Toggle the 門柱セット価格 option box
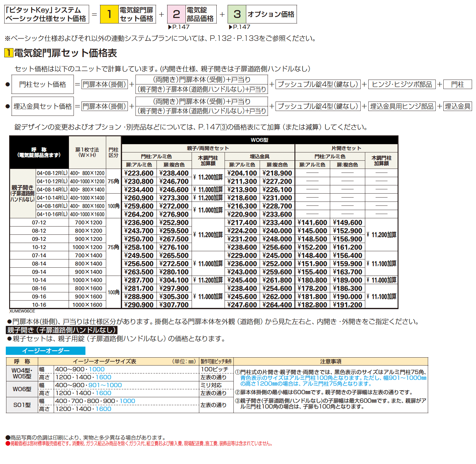Screen dimensions: 476x464 (x=42, y=85)
